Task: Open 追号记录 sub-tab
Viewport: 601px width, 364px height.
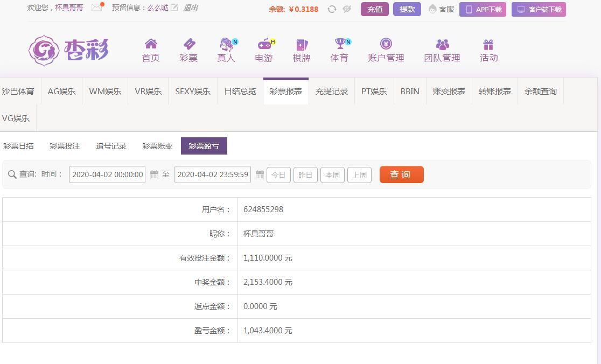Action: click(111, 146)
